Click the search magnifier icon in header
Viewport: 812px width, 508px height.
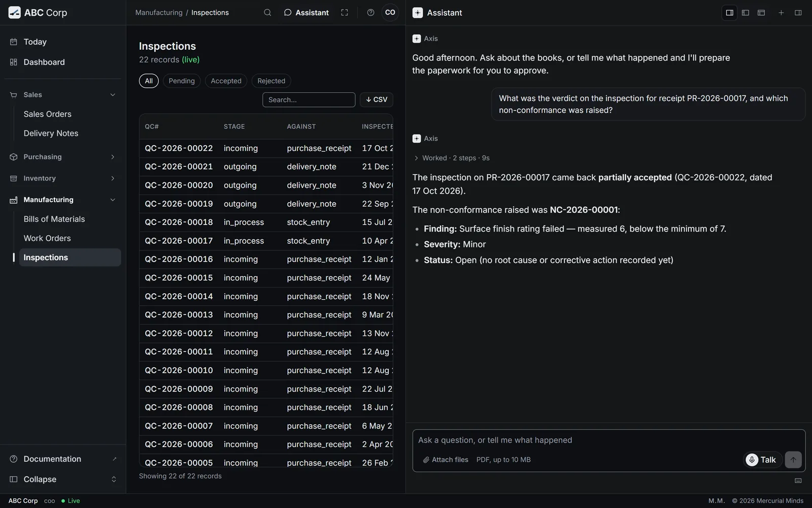point(267,13)
